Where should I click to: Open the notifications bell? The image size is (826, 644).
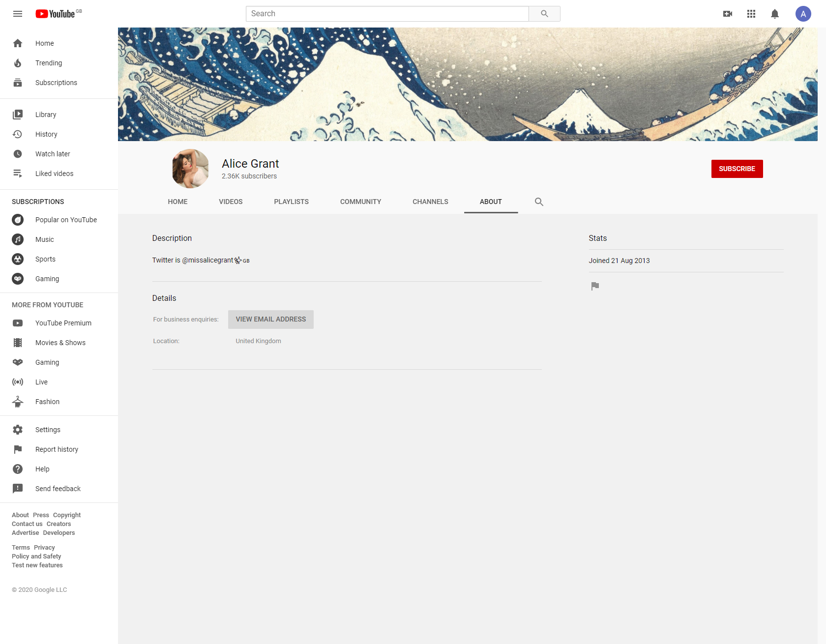pos(775,14)
